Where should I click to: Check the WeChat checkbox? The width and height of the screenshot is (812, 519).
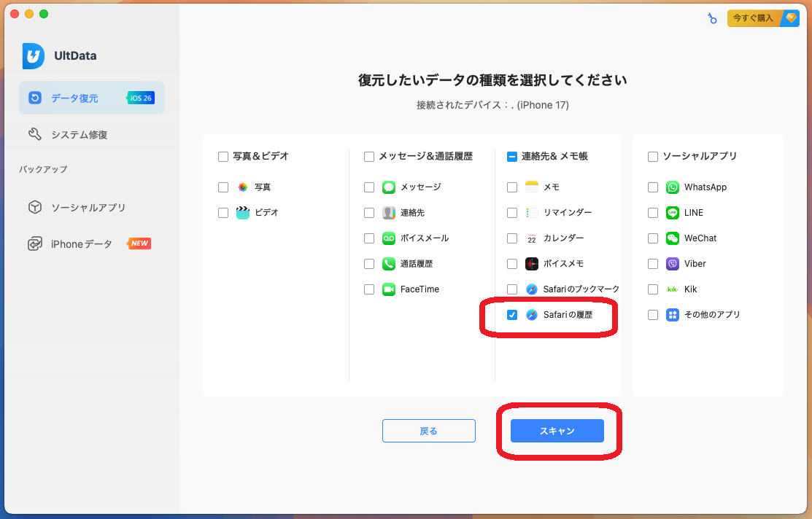pyautogui.click(x=653, y=238)
